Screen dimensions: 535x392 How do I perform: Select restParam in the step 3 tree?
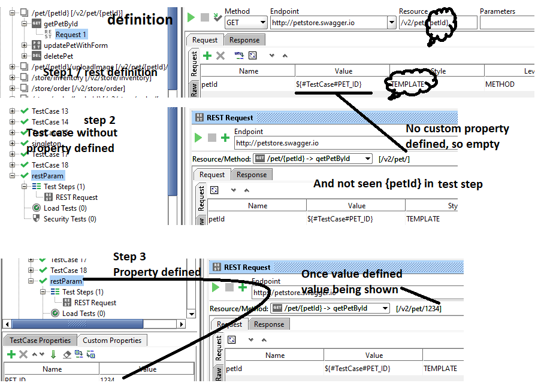[x=66, y=281]
